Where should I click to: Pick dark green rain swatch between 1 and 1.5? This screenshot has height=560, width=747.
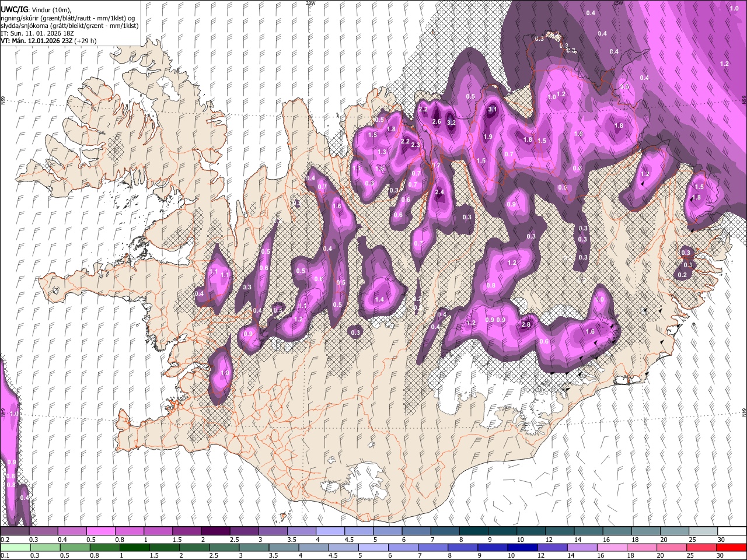[x=134, y=547]
